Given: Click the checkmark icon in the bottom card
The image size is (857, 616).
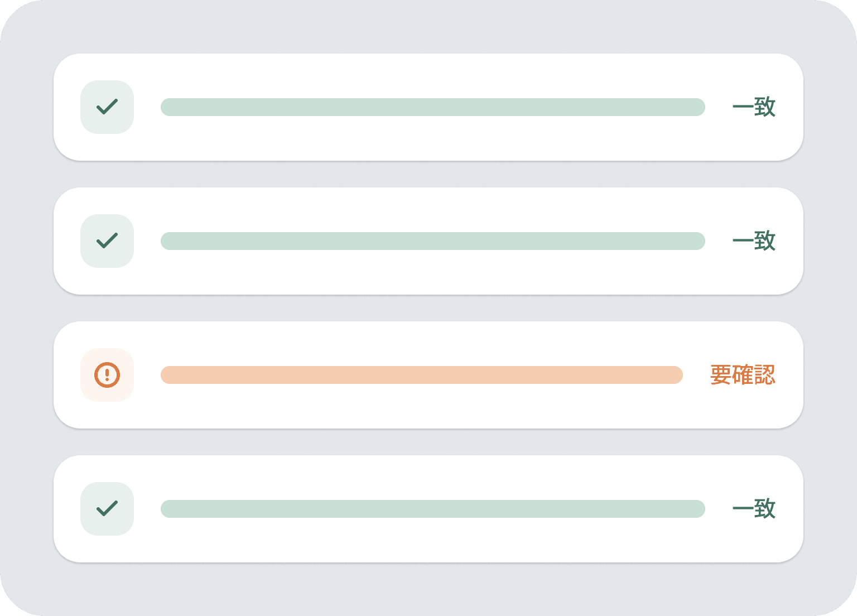Looking at the screenshot, I should [107, 508].
